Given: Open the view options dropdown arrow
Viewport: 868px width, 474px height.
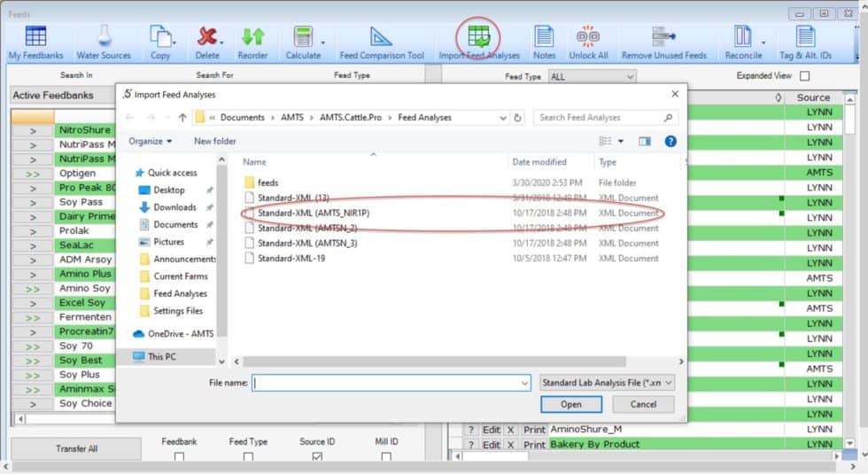Looking at the screenshot, I should (x=621, y=141).
